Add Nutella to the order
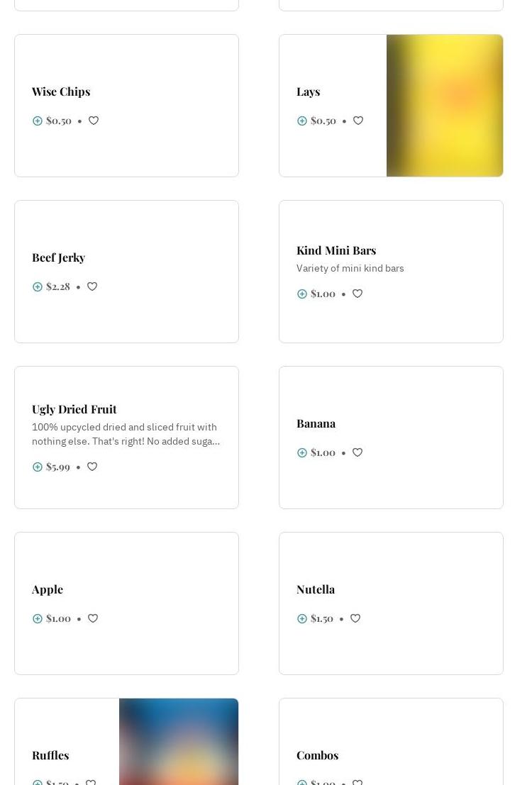Image resolution: width=532 pixels, height=785 pixels. coord(302,618)
